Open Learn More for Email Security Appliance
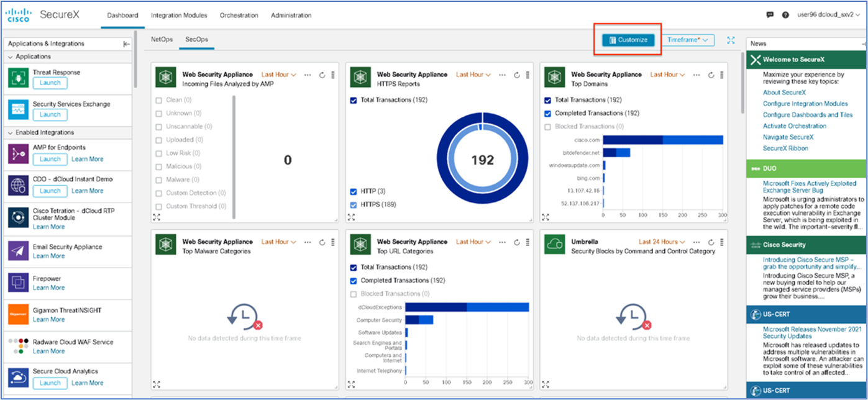The height and width of the screenshot is (400, 868). [x=48, y=256]
